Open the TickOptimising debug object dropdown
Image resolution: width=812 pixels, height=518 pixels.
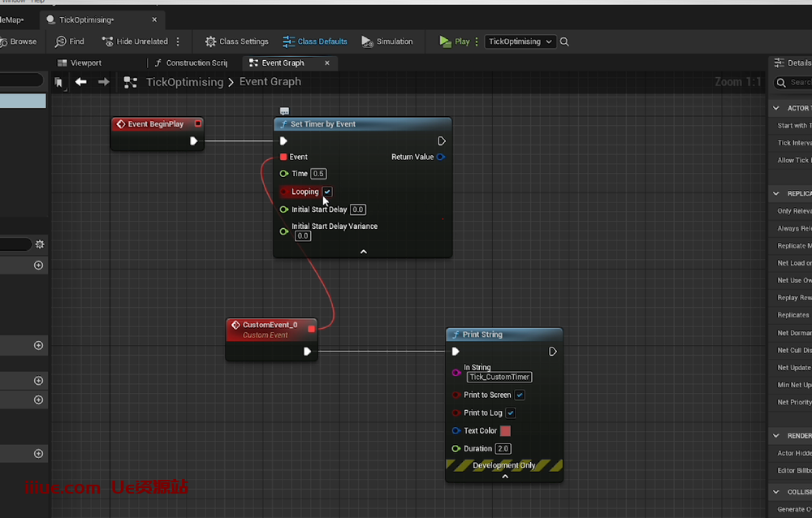tap(520, 41)
